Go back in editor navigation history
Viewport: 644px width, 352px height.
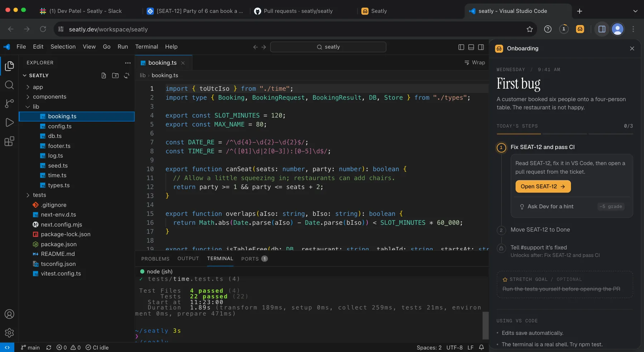tap(255, 47)
